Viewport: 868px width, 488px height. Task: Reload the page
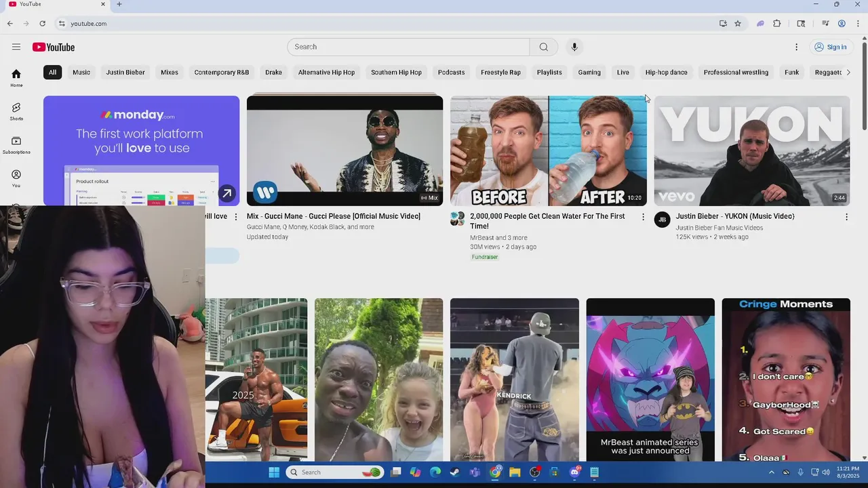42,23
